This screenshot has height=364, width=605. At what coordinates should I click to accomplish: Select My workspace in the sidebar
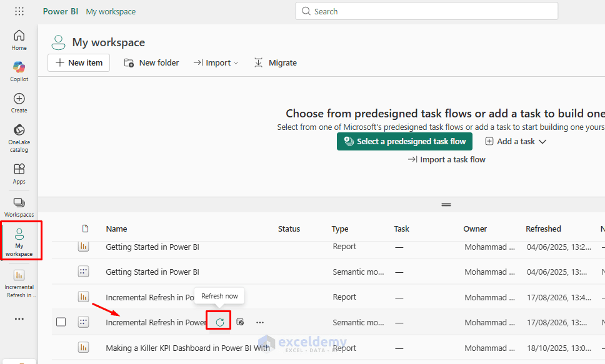pyautogui.click(x=19, y=242)
